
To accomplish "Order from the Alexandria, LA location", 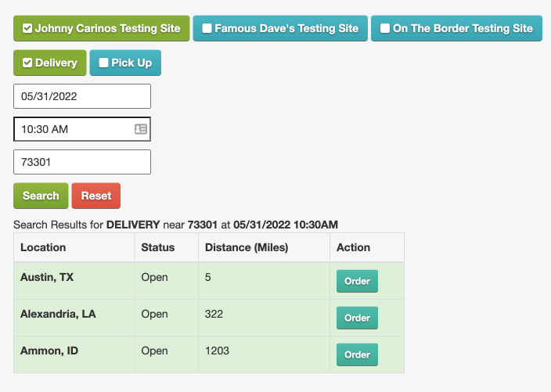I will pyautogui.click(x=357, y=318).
